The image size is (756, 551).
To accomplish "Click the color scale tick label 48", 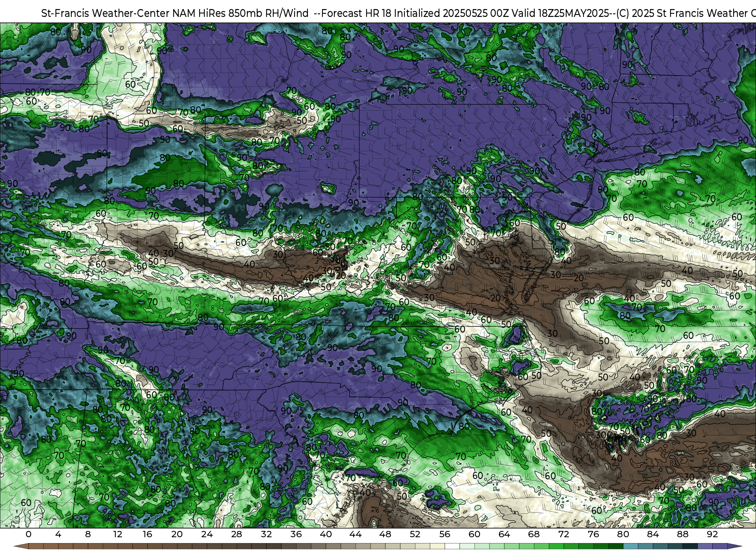I will (x=385, y=534).
